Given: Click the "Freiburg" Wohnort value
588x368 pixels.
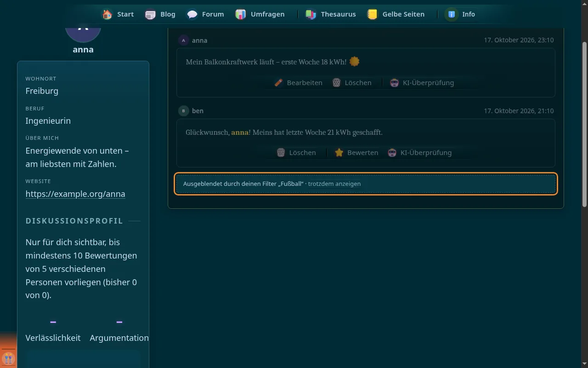Looking at the screenshot, I should (x=42, y=91).
